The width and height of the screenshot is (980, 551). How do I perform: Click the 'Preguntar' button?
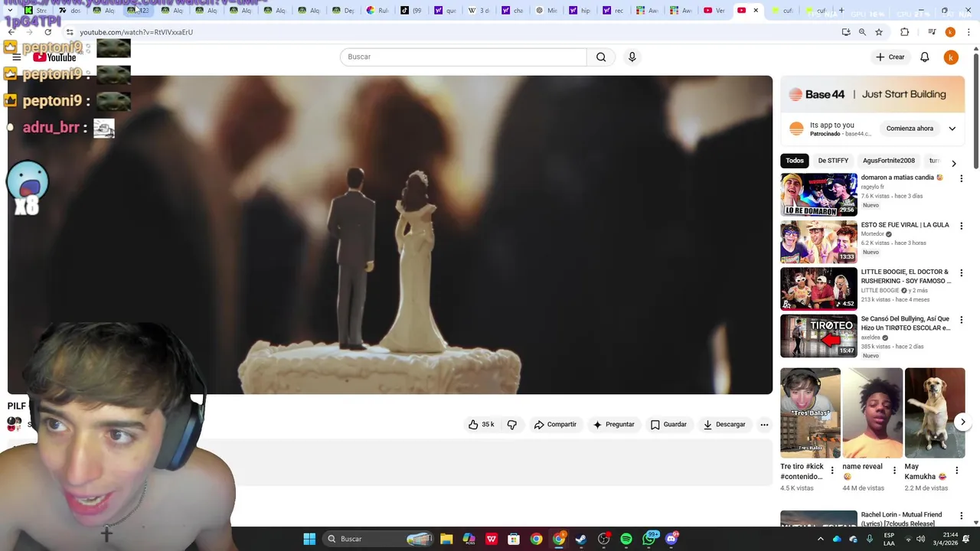click(613, 425)
